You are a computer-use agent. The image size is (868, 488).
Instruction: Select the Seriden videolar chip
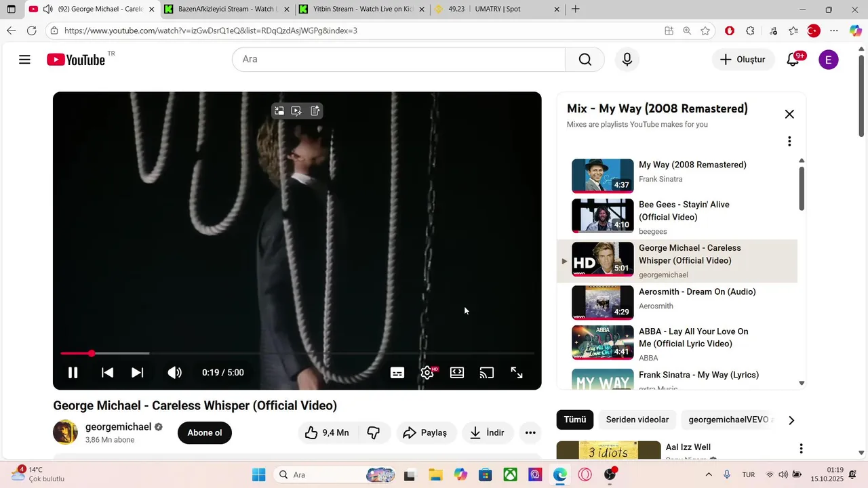pyautogui.click(x=637, y=420)
